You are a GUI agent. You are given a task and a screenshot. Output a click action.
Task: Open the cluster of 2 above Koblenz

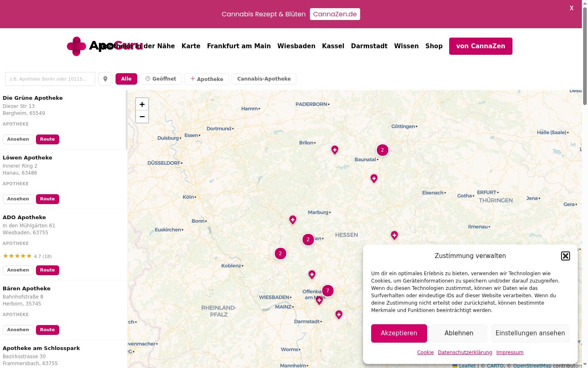(280, 254)
